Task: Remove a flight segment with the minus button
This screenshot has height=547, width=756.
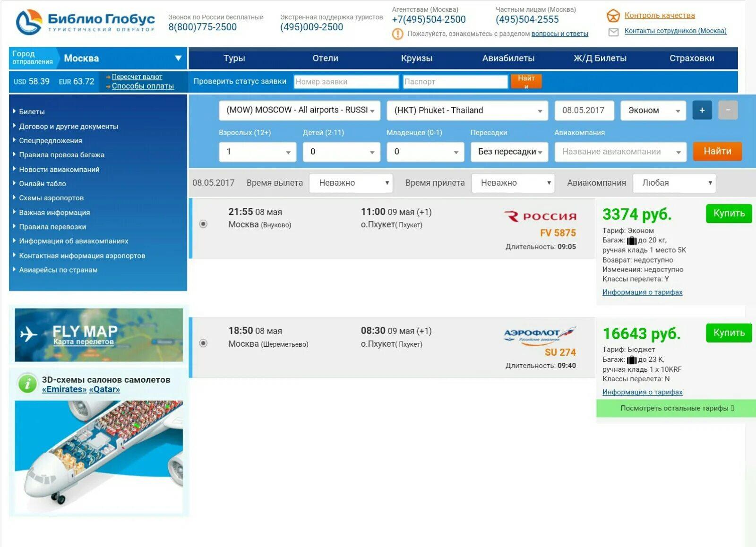Action: [x=728, y=110]
